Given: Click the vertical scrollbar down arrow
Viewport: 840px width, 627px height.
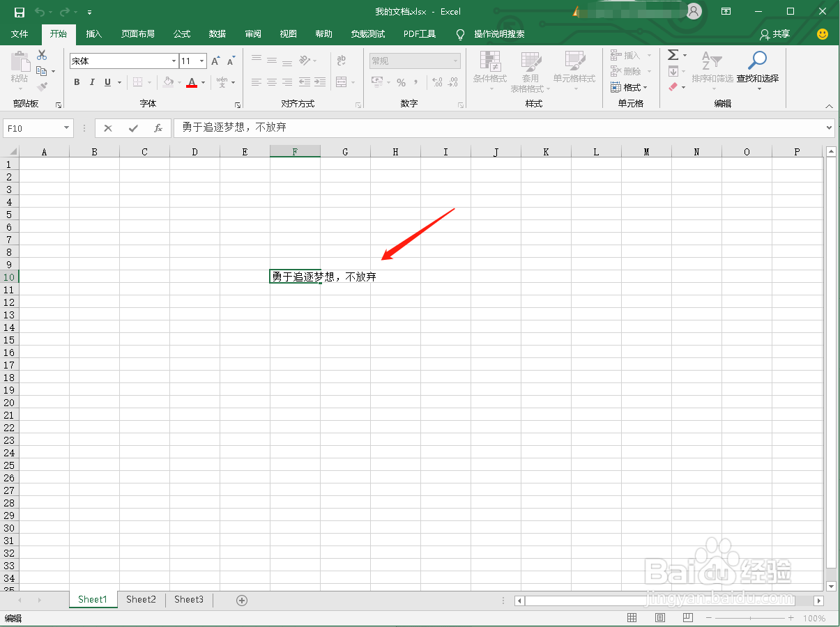Looking at the screenshot, I should pyautogui.click(x=831, y=587).
